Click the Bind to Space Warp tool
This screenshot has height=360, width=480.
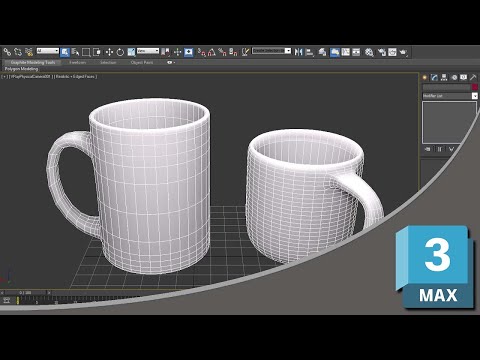tap(29, 52)
